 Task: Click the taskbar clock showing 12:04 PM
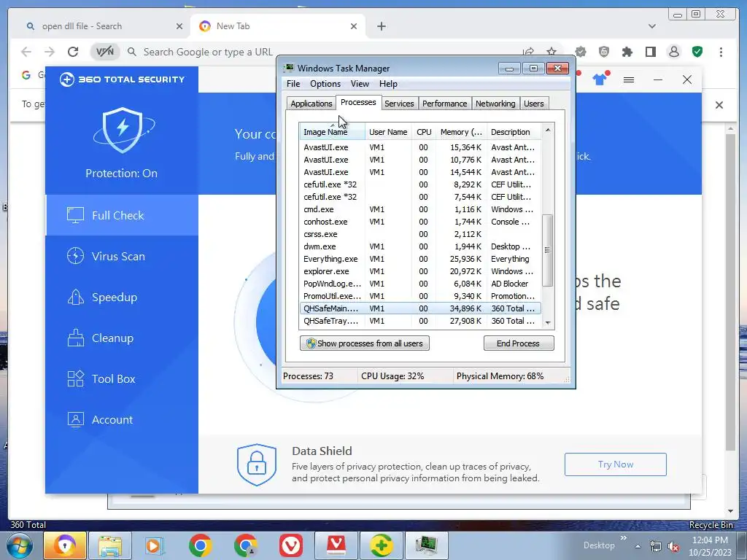[x=710, y=546]
